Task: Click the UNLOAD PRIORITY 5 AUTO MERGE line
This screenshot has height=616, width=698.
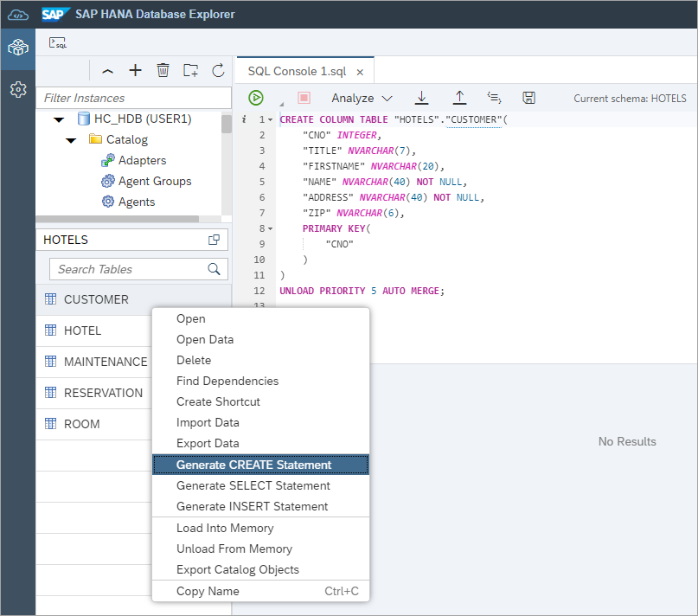Action: point(362,291)
